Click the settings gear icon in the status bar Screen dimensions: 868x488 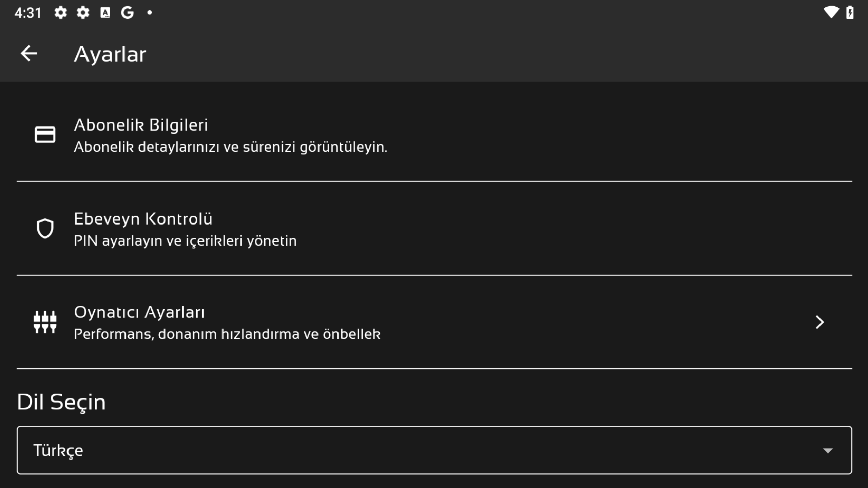(61, 12)
